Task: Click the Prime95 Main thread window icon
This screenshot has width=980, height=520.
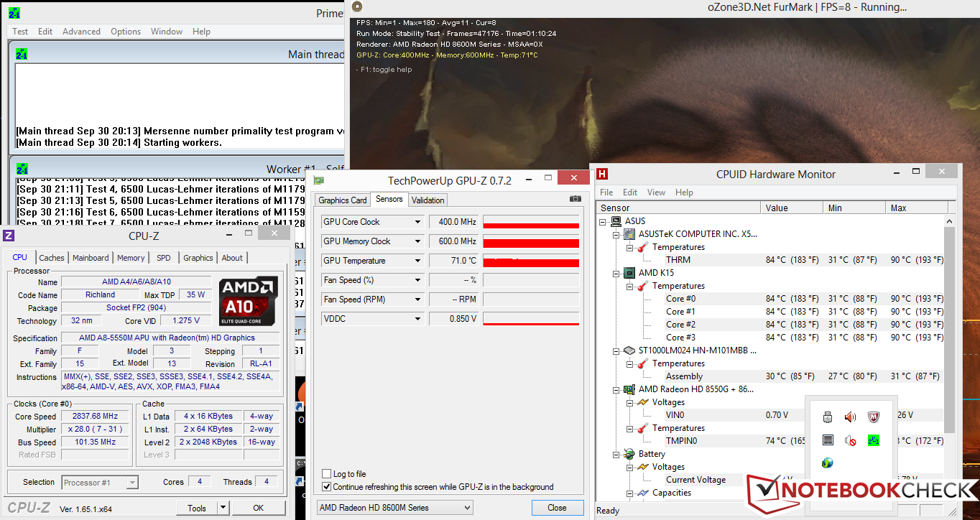Action: coord(22,54)
